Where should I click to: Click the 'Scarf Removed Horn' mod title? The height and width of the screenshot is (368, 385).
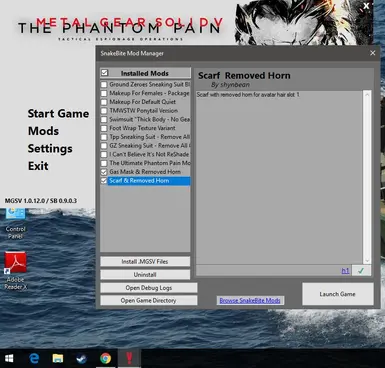(x=244, y=76)
